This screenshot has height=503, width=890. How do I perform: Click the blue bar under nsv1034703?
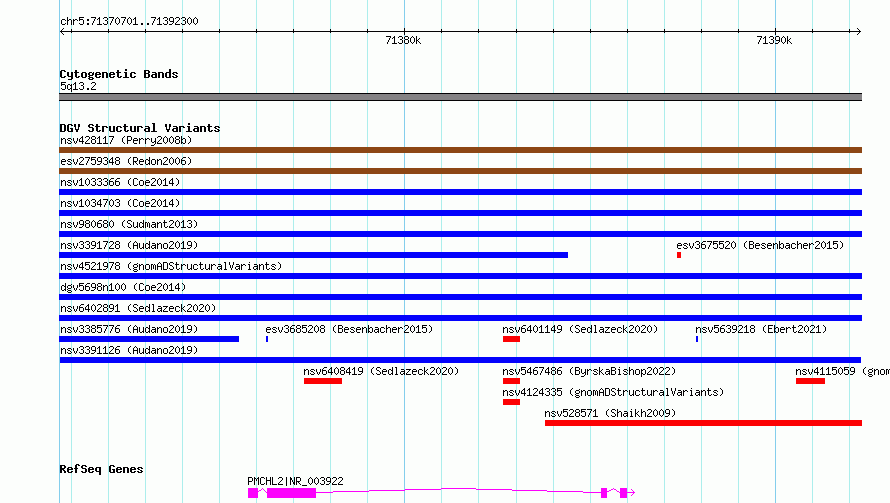(460, 213)
